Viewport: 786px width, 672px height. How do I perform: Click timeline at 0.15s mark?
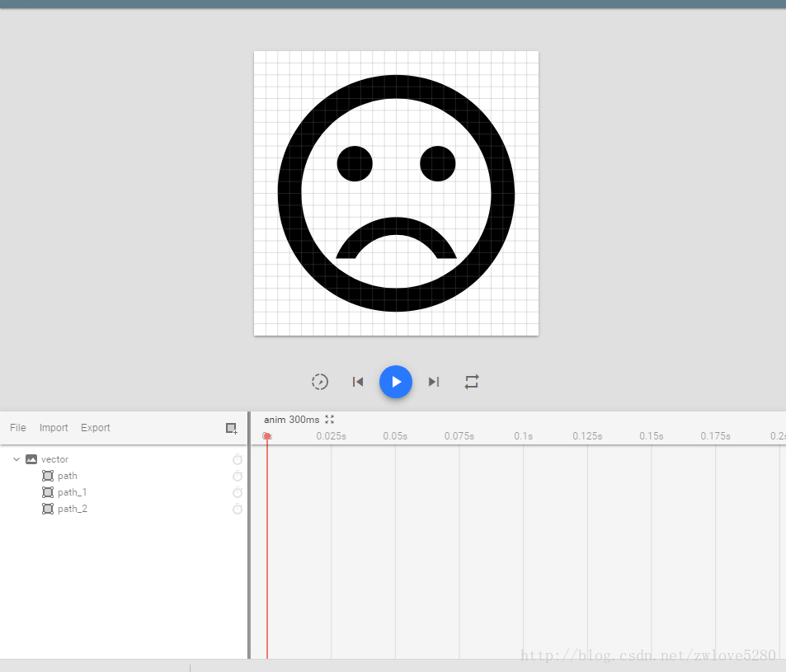pos(652,436)
